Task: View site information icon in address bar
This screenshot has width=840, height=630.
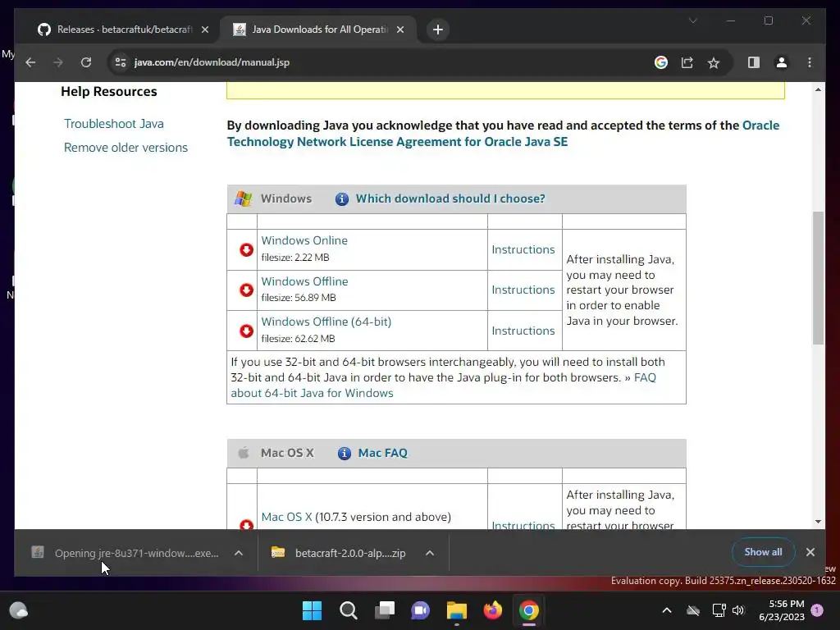Action: click(121, 62)
